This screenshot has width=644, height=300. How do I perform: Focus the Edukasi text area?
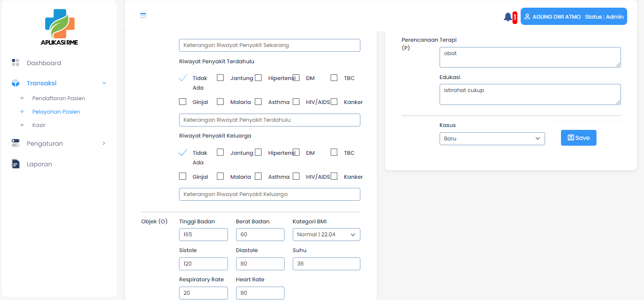pyautogui.click(x=530, y=94)
